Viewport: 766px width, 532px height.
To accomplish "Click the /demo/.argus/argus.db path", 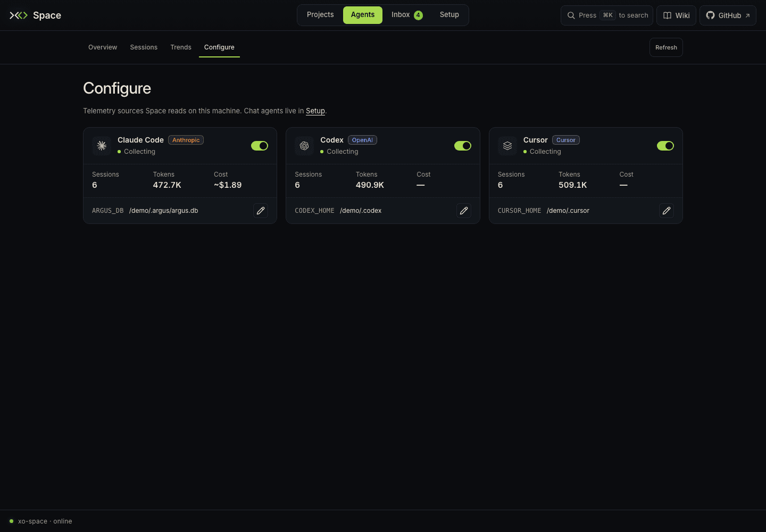I will [x=163, y=211].
